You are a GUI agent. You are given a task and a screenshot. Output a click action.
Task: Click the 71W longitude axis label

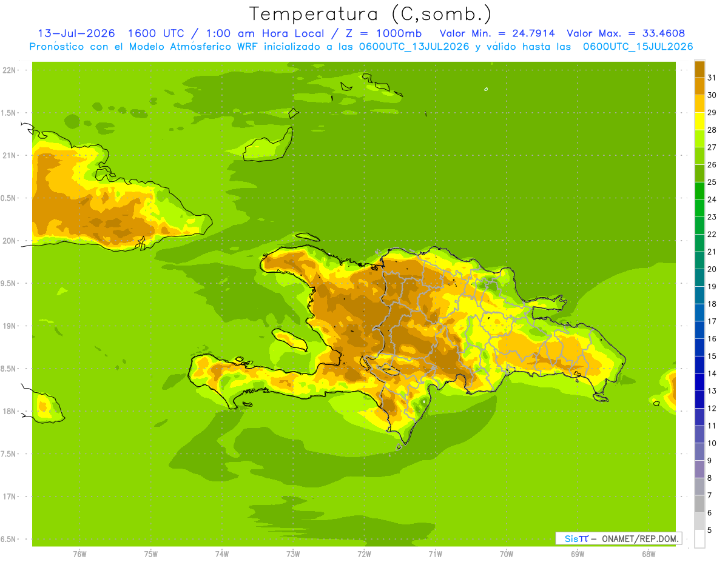click(x=435, y=554)
